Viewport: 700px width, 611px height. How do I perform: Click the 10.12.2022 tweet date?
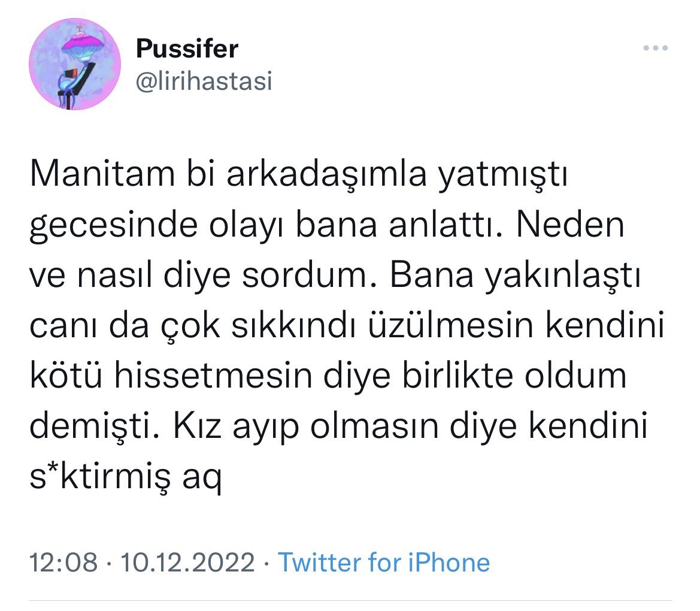click(x=188, y=562)
